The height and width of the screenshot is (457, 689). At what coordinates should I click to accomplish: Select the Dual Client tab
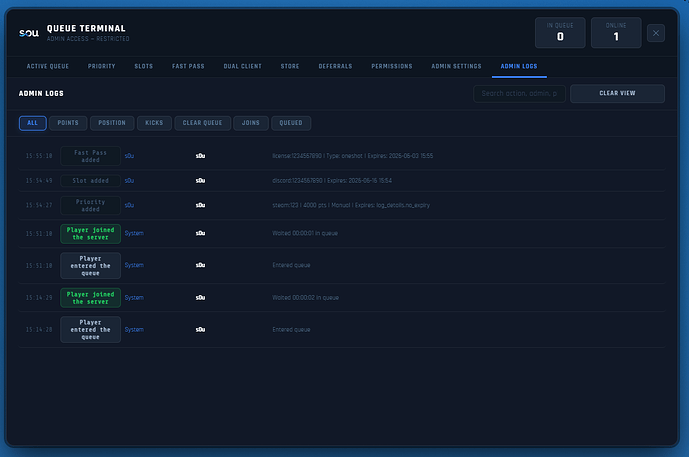pos(243,66)
